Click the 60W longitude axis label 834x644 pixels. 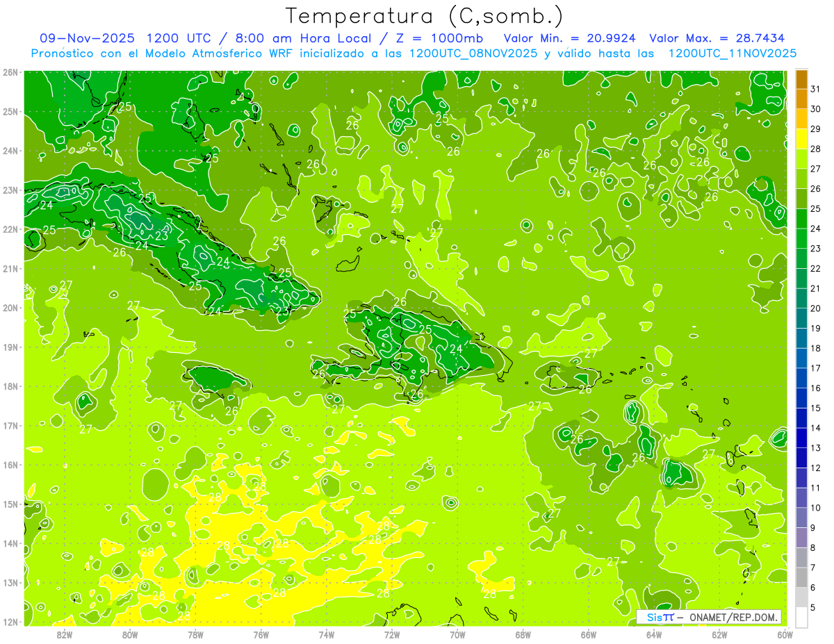tap(785, 635)
